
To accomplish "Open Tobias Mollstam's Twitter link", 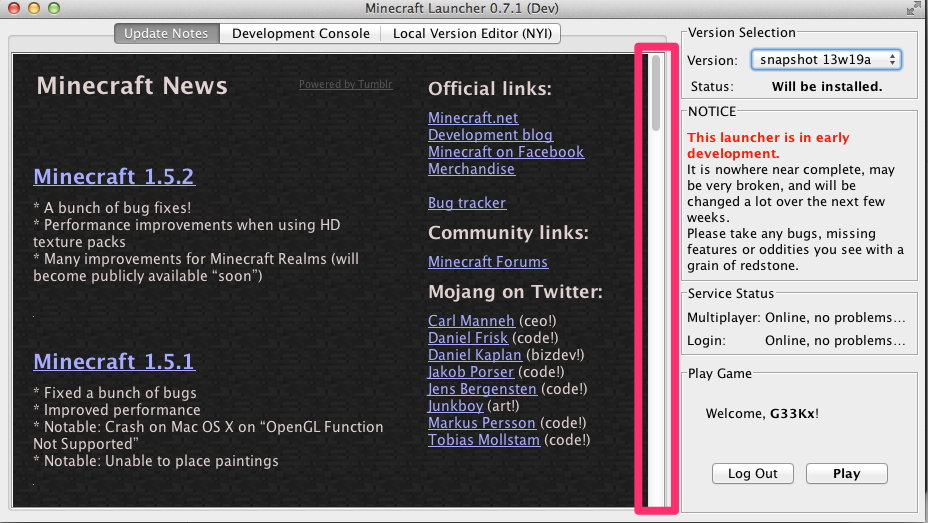I will point(484,440).
